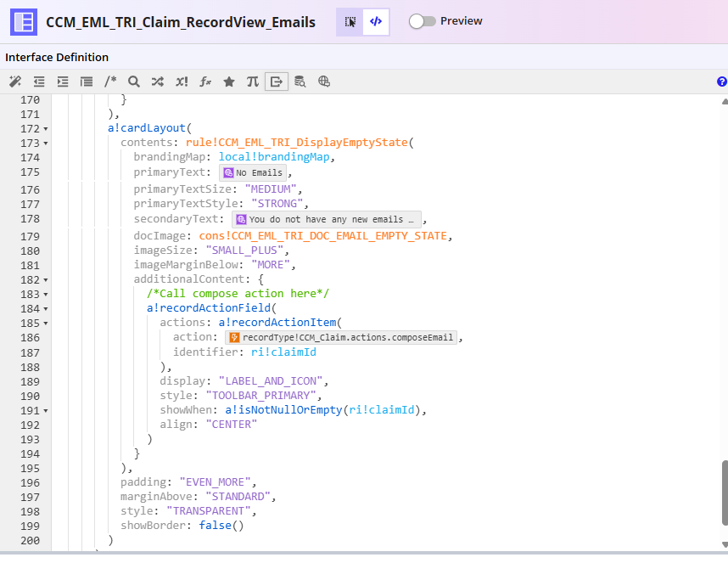
Task: Click the lightning icon in composeEmail chip
Action: 234,337
